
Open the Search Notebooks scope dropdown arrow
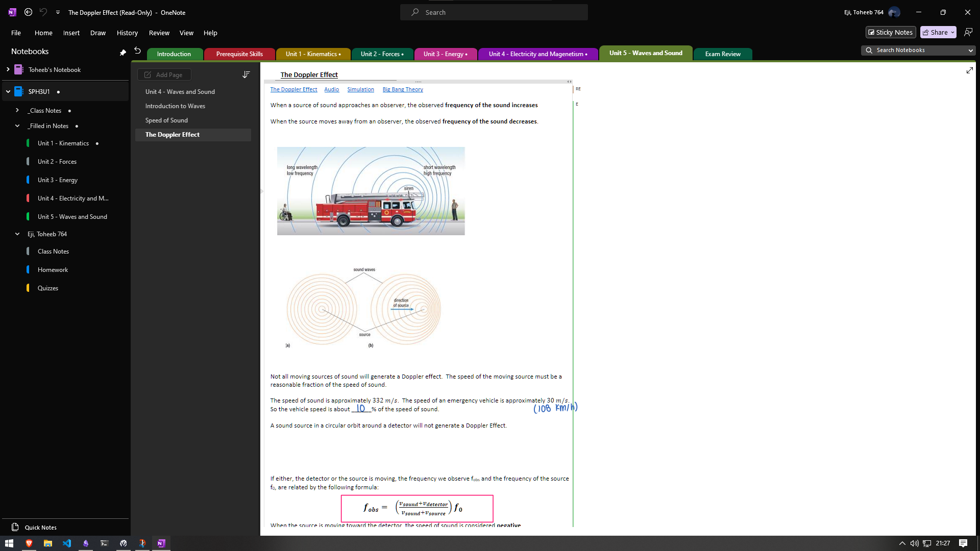[x=971, y=50]
